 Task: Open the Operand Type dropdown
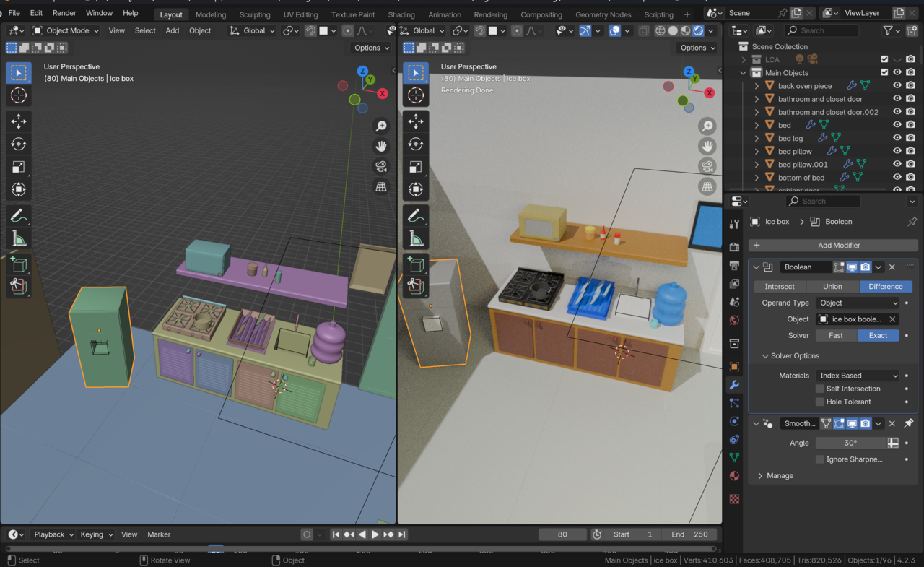point(858,303)
